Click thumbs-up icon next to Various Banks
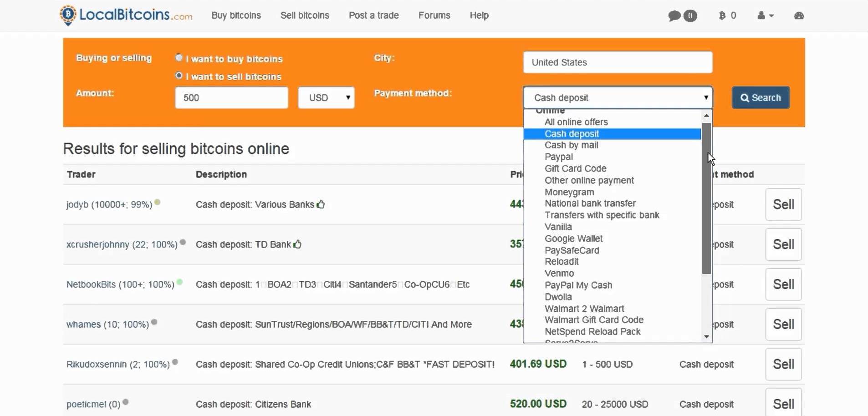 tap(321, 204)
